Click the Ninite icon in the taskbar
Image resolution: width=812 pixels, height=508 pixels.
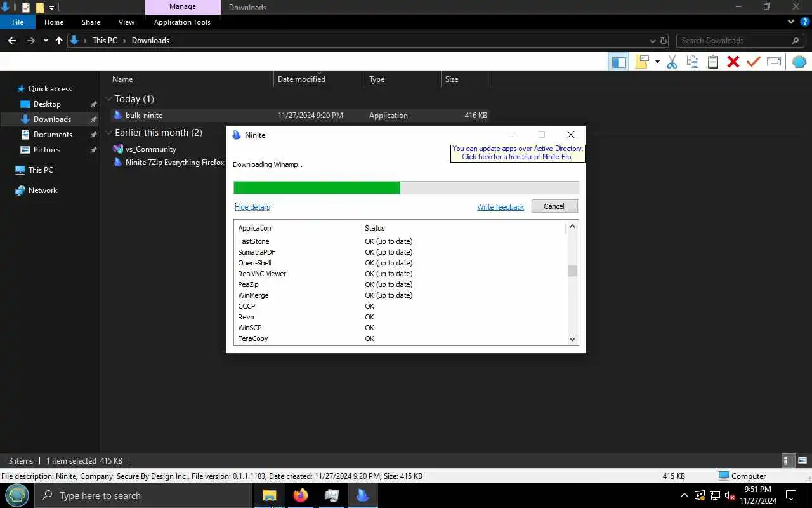point(363,495)
